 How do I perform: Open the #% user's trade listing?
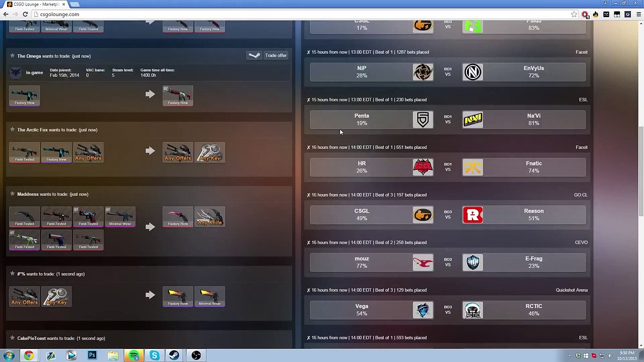click(x=50, y=274)
